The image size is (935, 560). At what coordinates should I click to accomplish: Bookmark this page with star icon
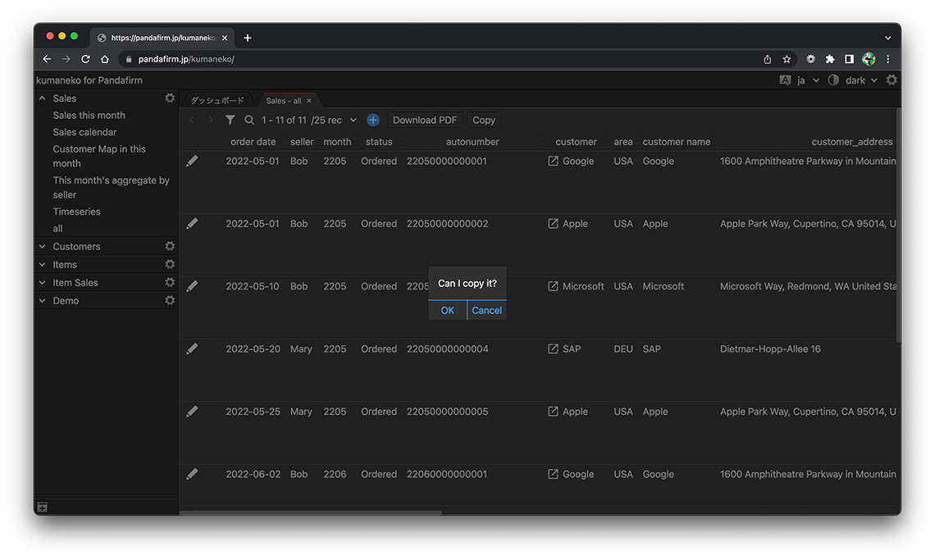click(x=787, y=59)
